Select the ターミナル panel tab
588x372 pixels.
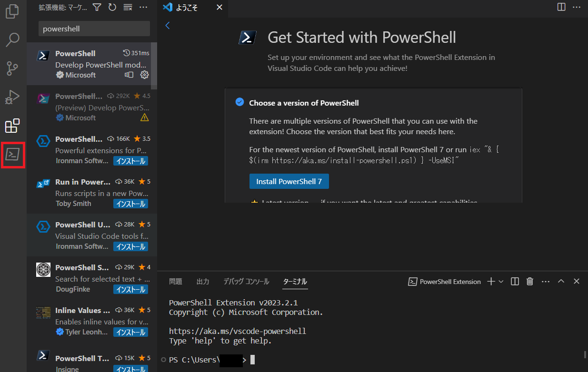click(295, 282)
